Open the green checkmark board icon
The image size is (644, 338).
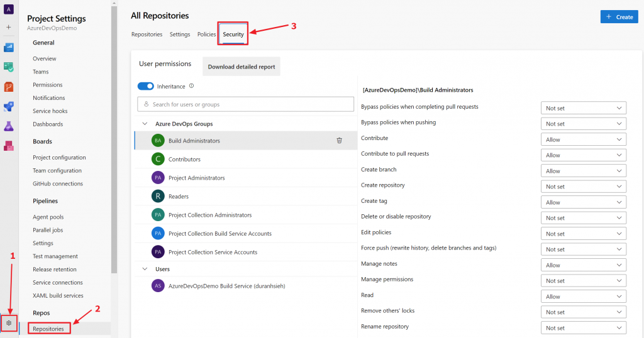point(9,67)
